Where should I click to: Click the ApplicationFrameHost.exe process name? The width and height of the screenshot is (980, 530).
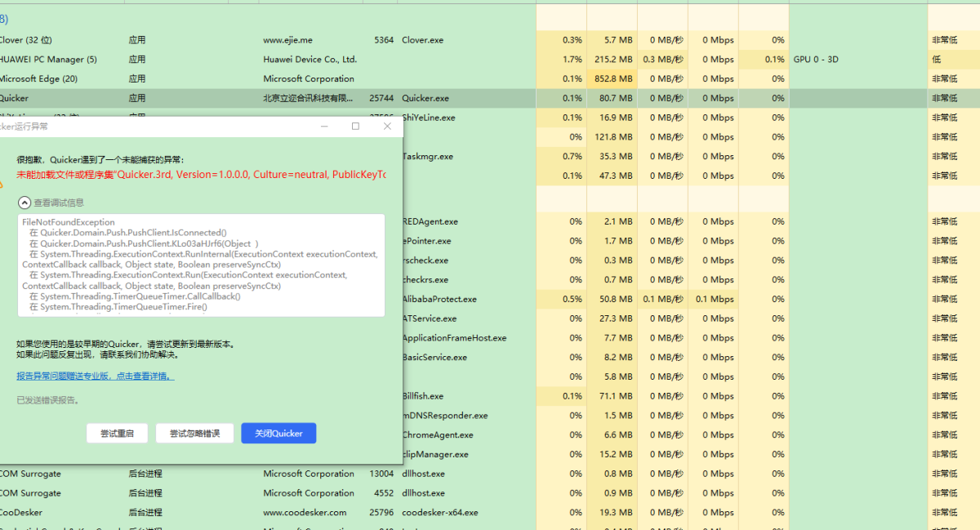(454, 338)
